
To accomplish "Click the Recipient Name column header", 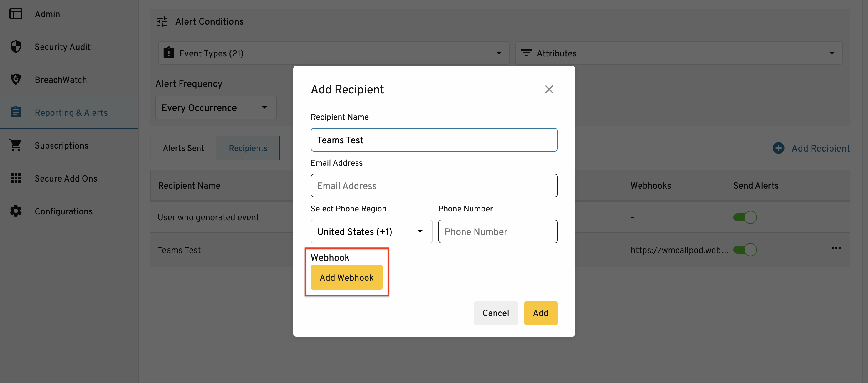I will (x=189, y=186).
